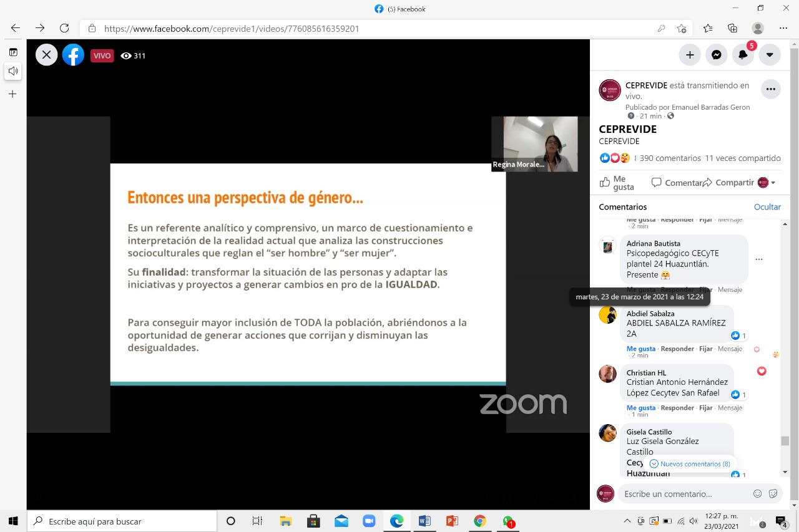Click the comments panel scrollbar thumb
The height and width of the screenshot is (532, 799).
[785, 441]
